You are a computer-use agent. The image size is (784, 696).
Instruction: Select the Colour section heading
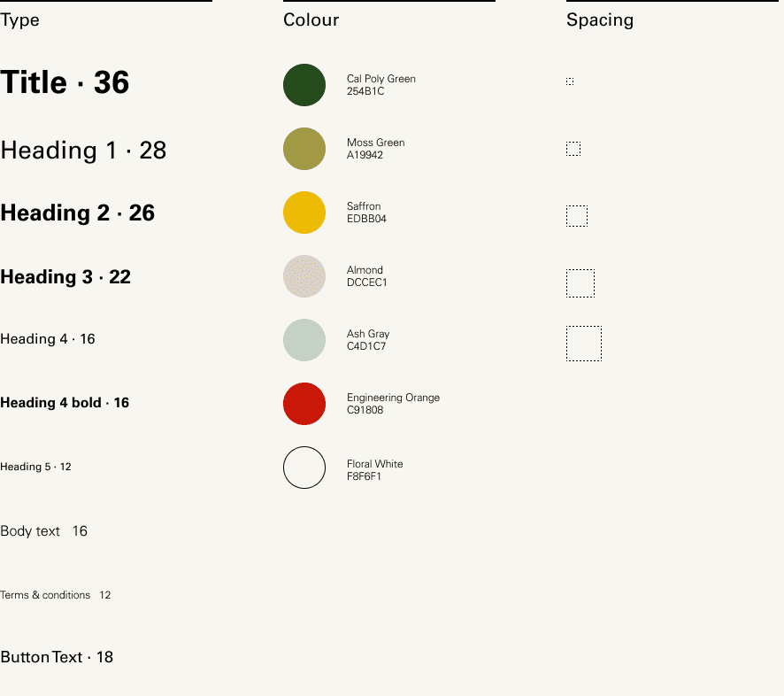(311, 20)
